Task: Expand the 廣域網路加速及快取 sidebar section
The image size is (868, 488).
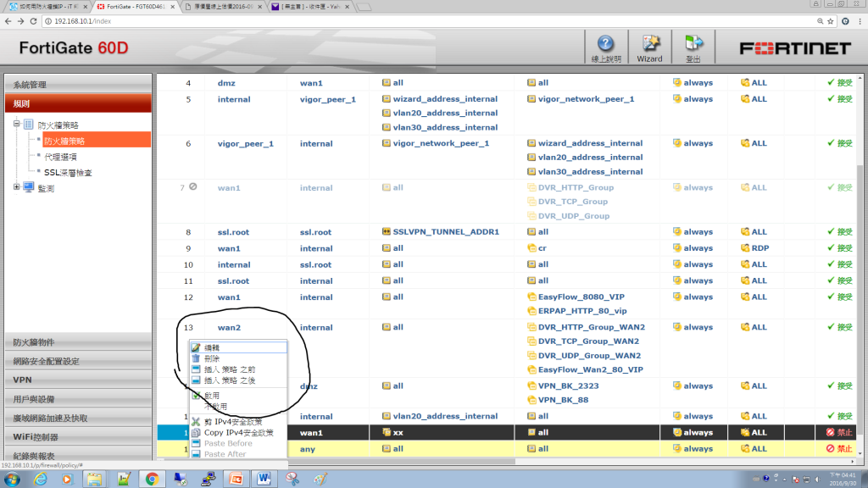Action: click(x=78, y=418)
